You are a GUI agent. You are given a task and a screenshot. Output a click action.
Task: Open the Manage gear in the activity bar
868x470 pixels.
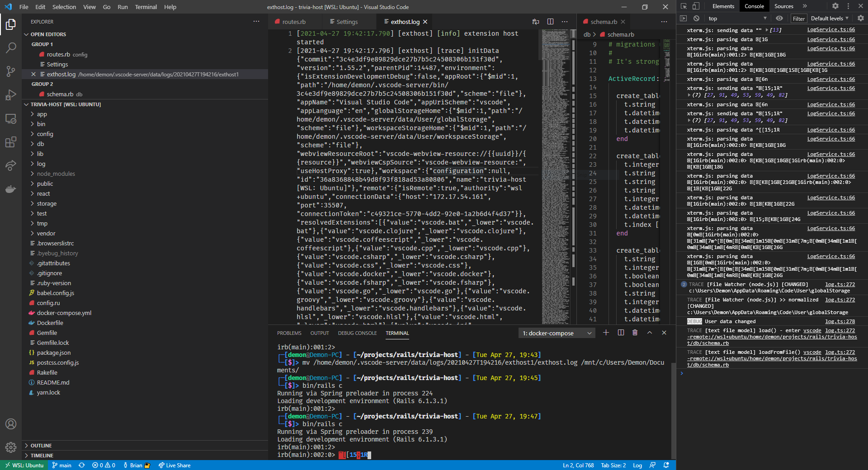(x=10, y=447)
